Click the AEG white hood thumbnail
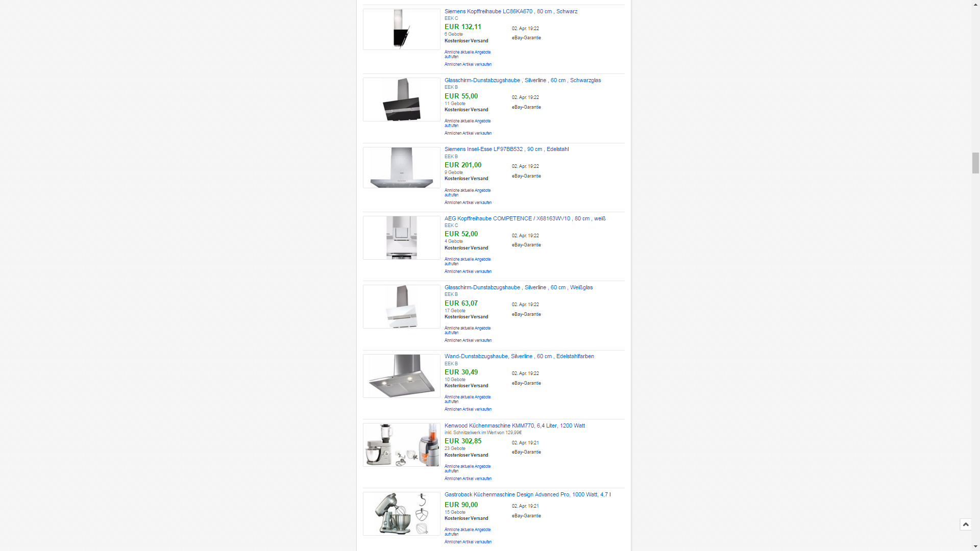This screenshot has height=551, width=980. [402, 238]
